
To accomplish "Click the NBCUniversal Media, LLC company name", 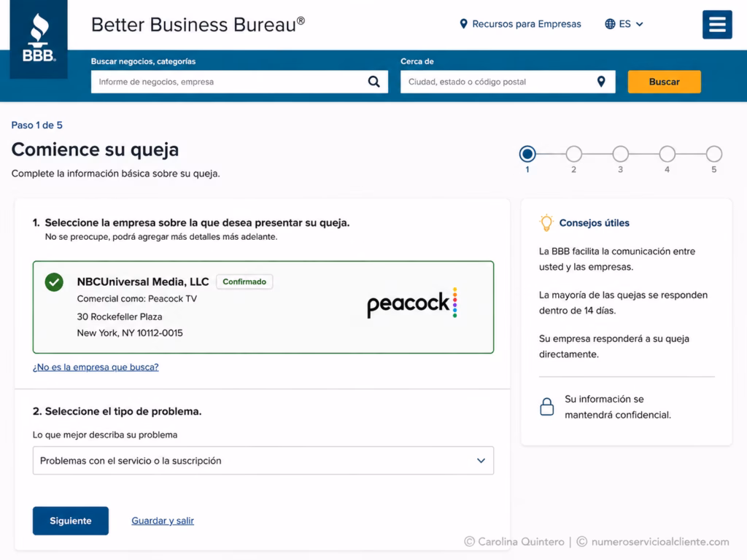I will pyautogui.click(x=143, y=282).
